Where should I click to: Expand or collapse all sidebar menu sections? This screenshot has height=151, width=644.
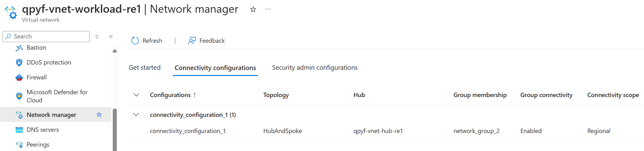97,37
